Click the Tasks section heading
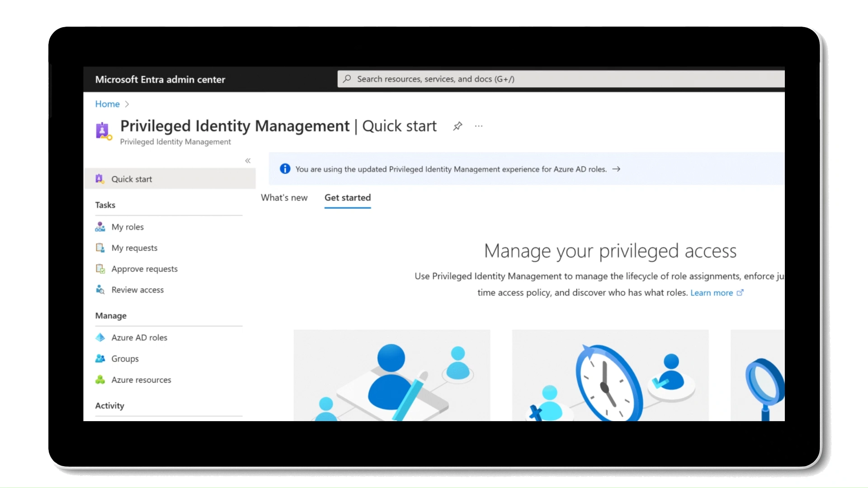The width and height of the screenshot is (868, 488). (105, 205)
